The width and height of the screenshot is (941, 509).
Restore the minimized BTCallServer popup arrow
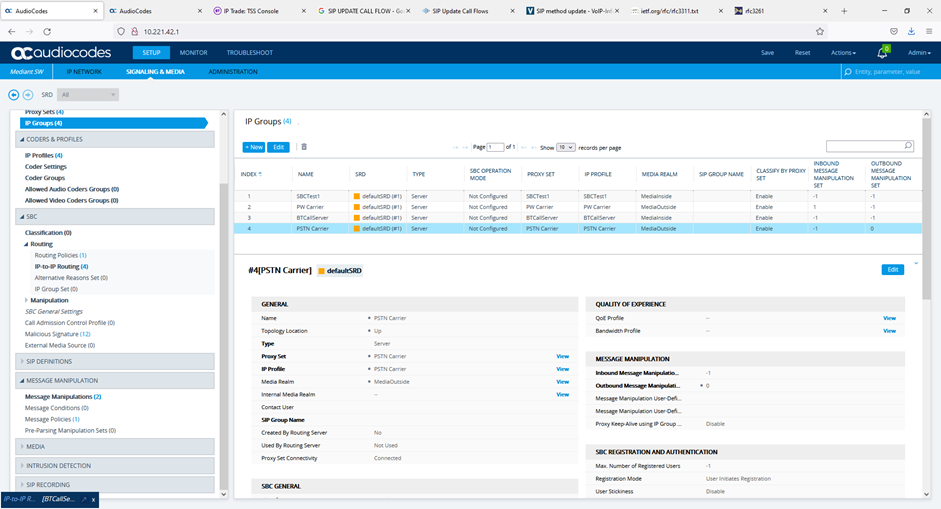84,499
